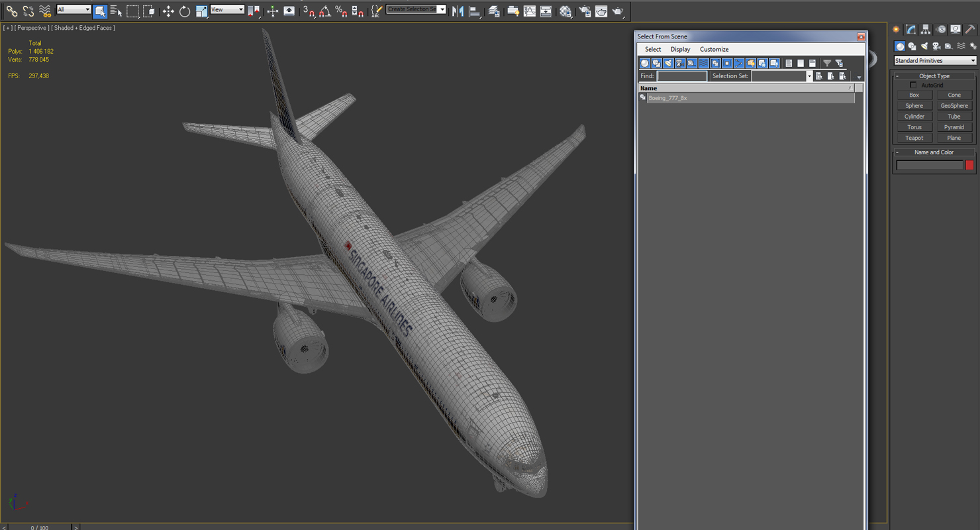
Task: Toggle the Spinner Snap button
Action: click(358, 11)
